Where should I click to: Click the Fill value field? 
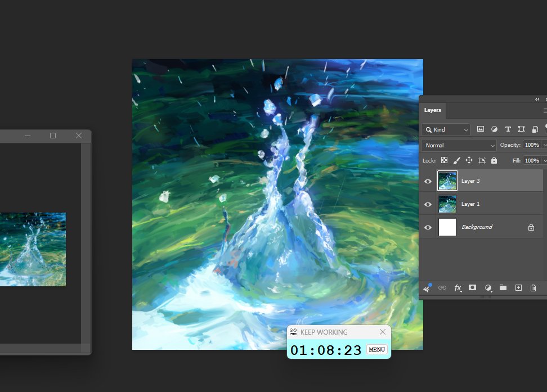[x=532, y=160]
